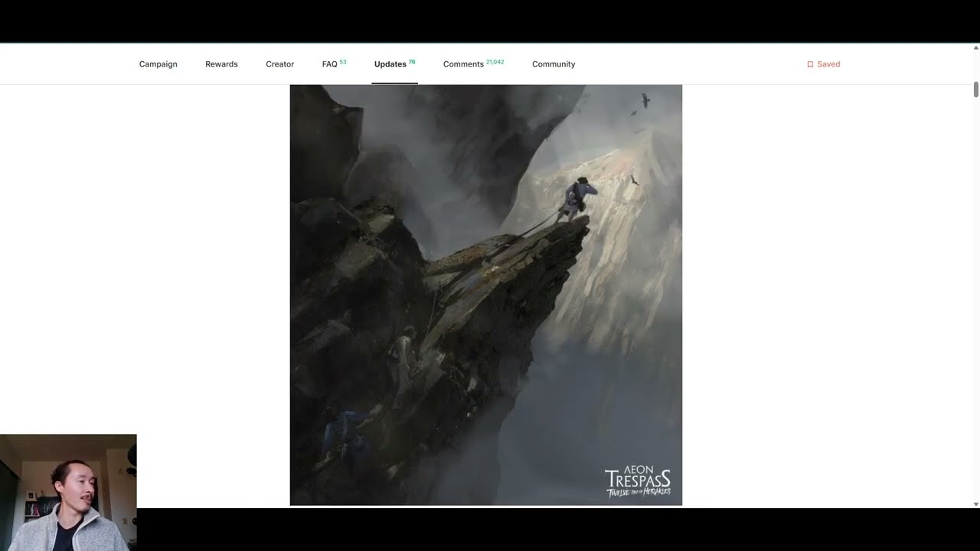The width and height of the screenshot is (980, 551).
Task: Click the Saved label text
Action: (828, 64)
